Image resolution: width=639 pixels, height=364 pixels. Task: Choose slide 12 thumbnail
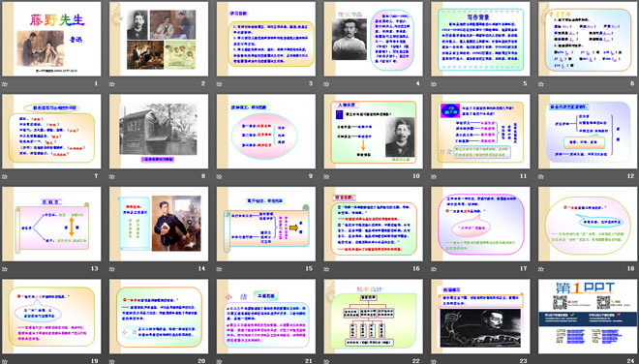click(x=588, y=132)
